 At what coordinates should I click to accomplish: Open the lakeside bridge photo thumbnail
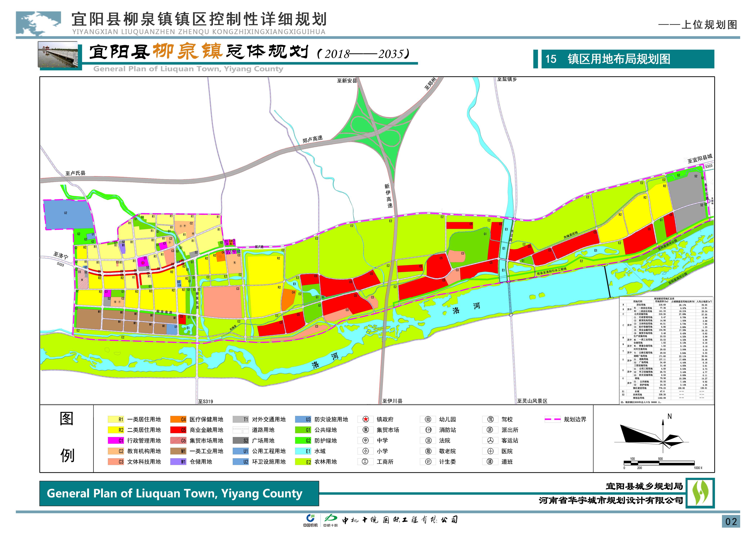[x=58, y=54]
